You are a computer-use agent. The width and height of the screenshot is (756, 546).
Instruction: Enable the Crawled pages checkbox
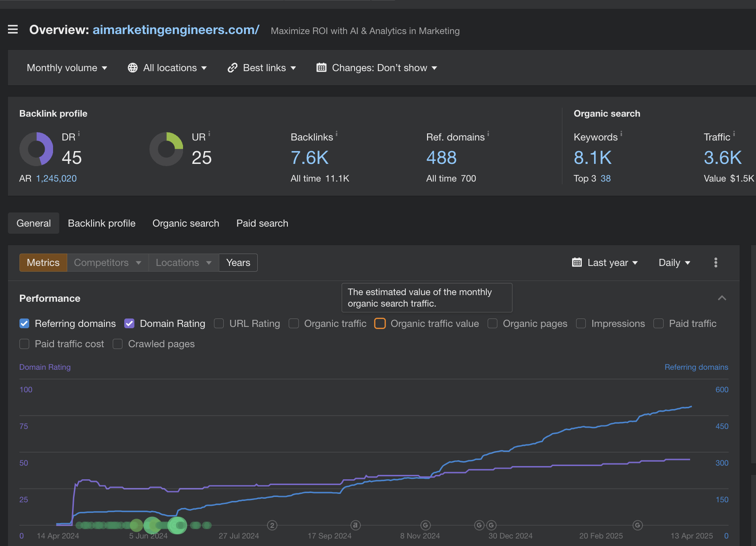coord(118,344)
